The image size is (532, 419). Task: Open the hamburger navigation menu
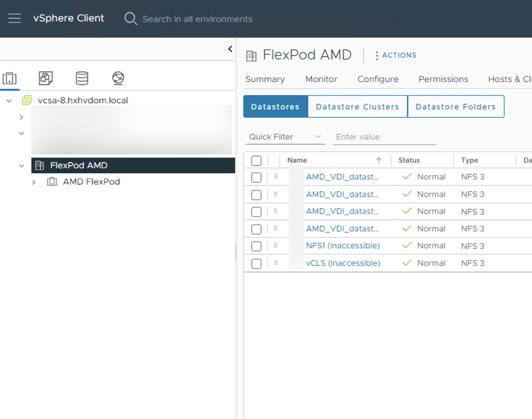(14, 18)
